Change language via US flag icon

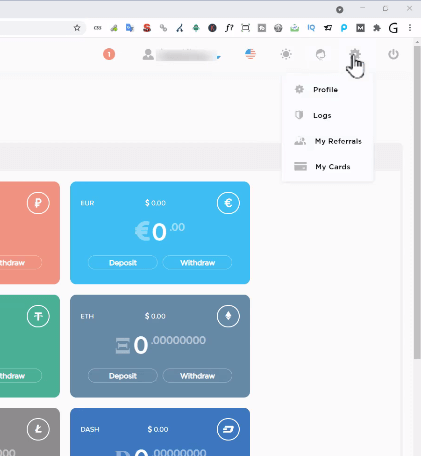250,54
